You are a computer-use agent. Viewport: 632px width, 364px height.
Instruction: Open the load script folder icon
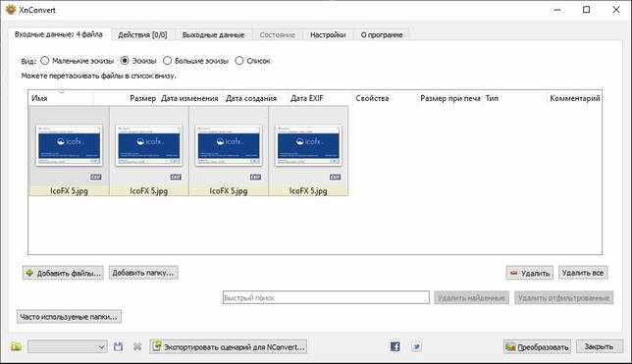(x=16, y=346)
